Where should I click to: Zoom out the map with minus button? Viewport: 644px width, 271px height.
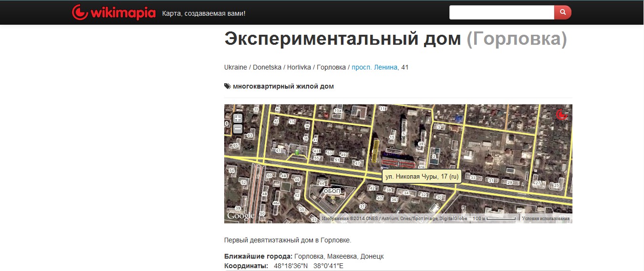point(238,129)
